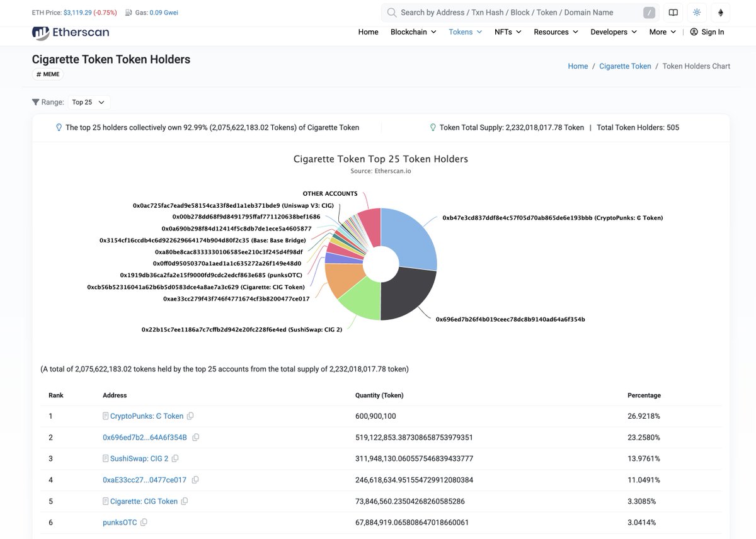Click the lightbulb icon beside top 25 holders

click(59, 127)
